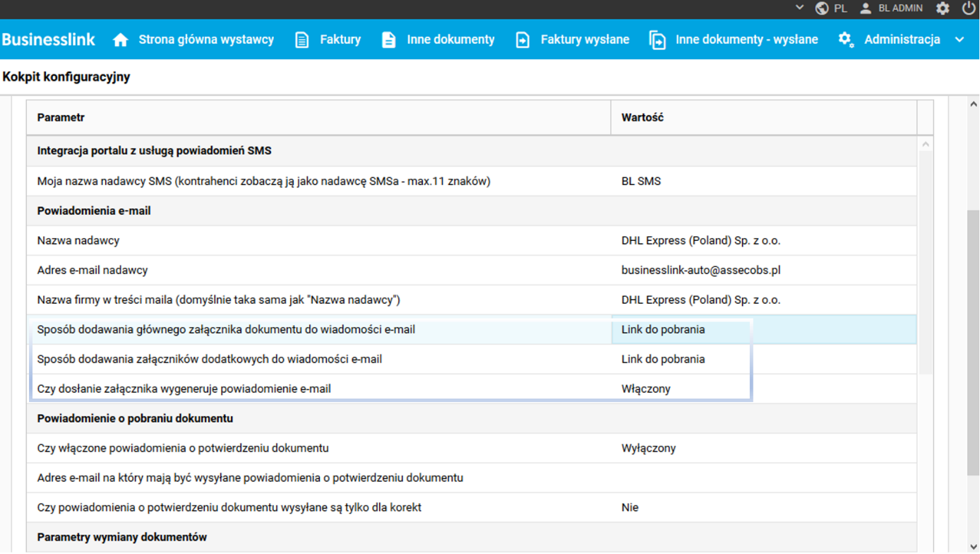This screenshot has height=554, width=980.
Task: Click the Faktury document icon
Action: 302,40
